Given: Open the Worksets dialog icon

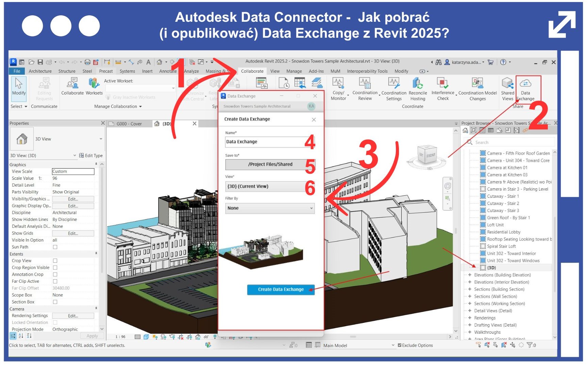Looking at the screenshot, I should click(x=94, y=84).
